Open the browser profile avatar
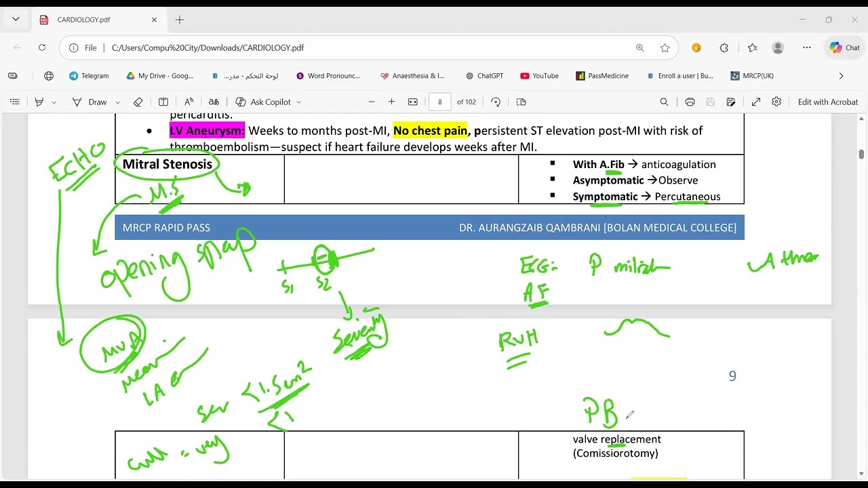The image size is (868, 488). (778, 47)
